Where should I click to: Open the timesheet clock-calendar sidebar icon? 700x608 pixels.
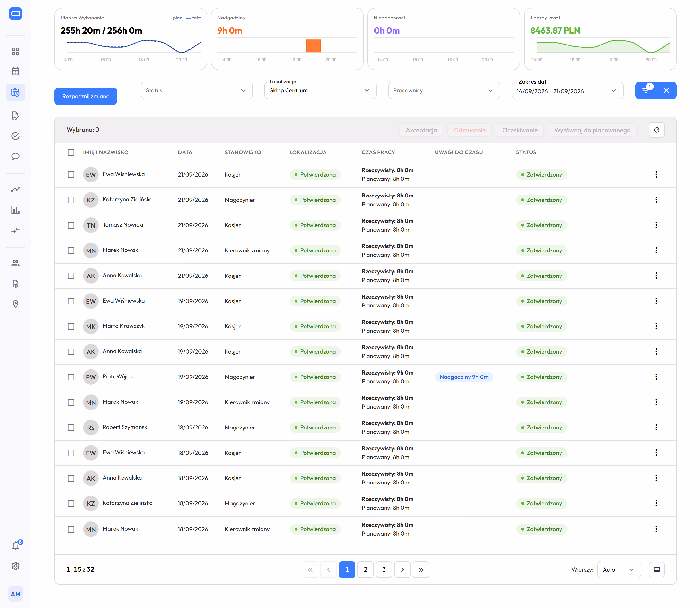tap(16, 92)
